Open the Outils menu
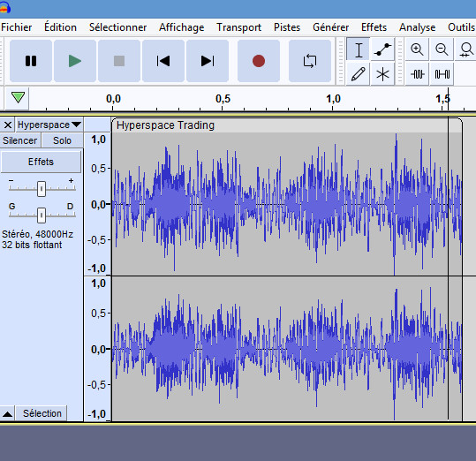 [461, 27]
